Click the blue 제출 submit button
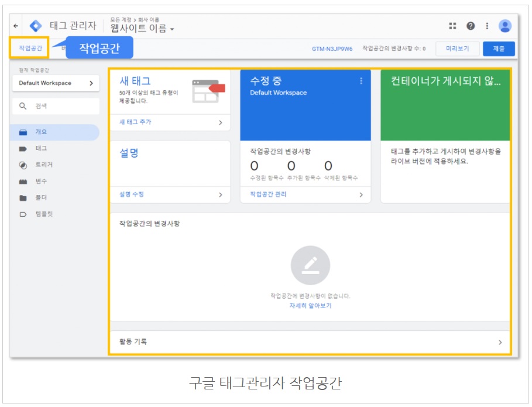The image size is (532, 407). tap(499, 49)
